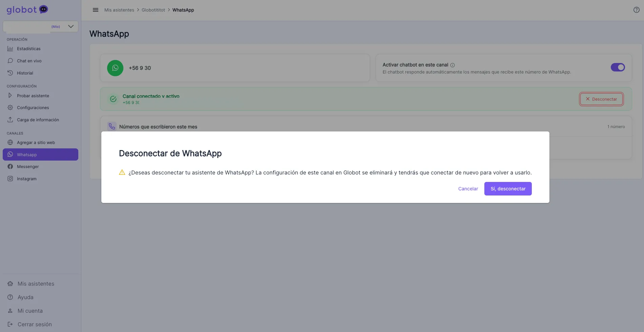The image size is (644, 332).
Task: Click the green check connected icon
Action: click(x=113, y=99)
